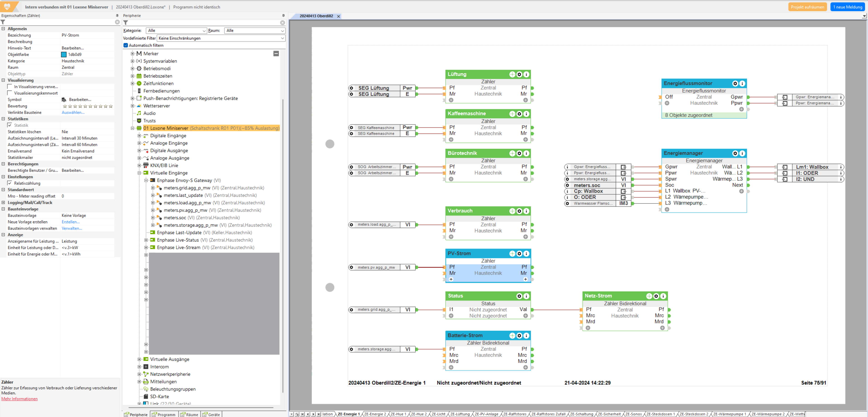868x417 pixels.
Task: Open info icon on Netz-Strom block
Action: (x=663, y=296)
